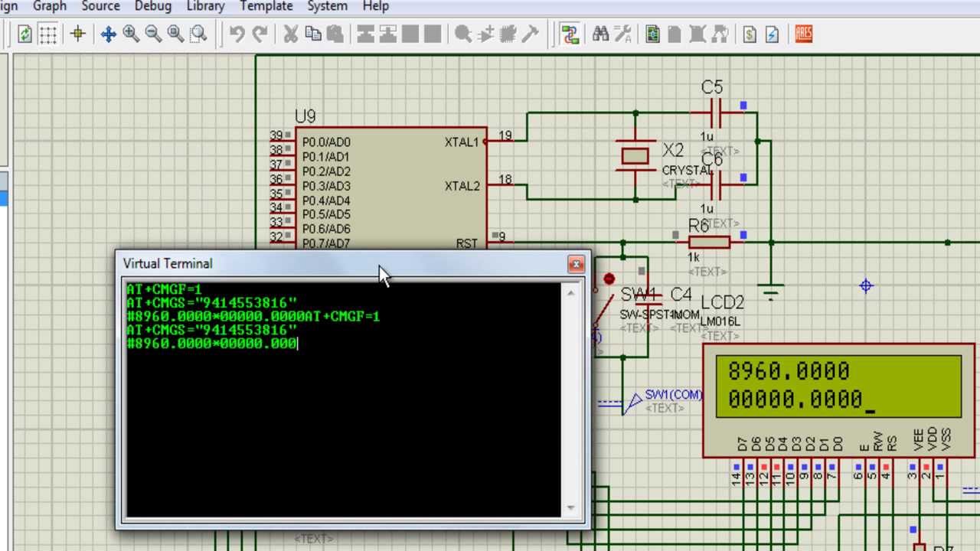Click the zoom to area icon
The image size is (980, 551).
pos(198,34)
